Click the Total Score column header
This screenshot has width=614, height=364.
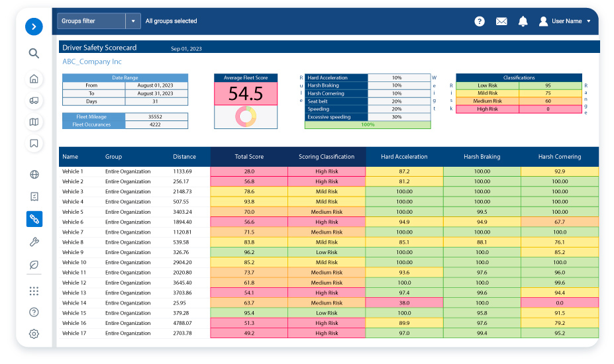click(249, 157)
